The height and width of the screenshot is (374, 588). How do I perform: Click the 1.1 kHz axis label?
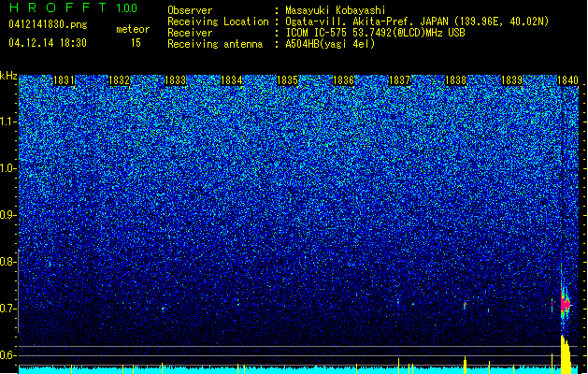pos(7,122)
